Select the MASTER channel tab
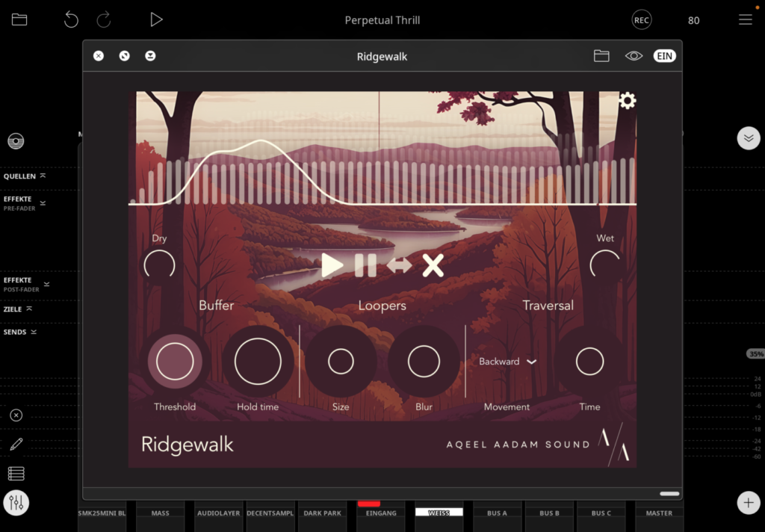This screenshot has width=765, height=532. [x=659, y=513]
